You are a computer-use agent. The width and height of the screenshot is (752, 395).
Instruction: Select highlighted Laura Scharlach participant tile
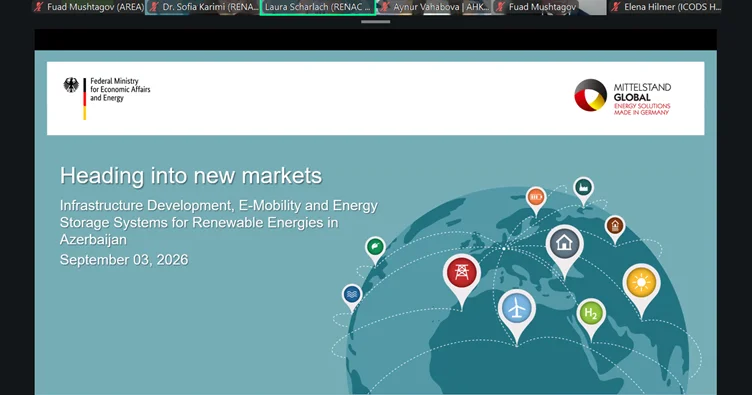(318, 7)
